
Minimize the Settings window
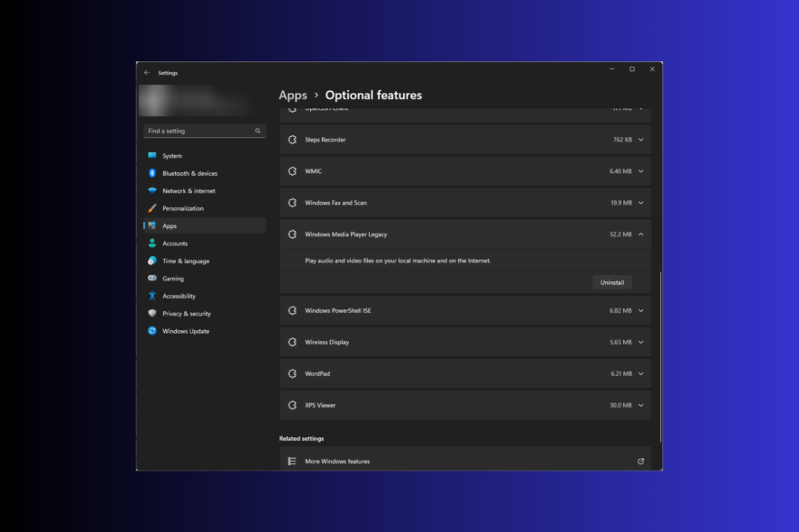612,69
